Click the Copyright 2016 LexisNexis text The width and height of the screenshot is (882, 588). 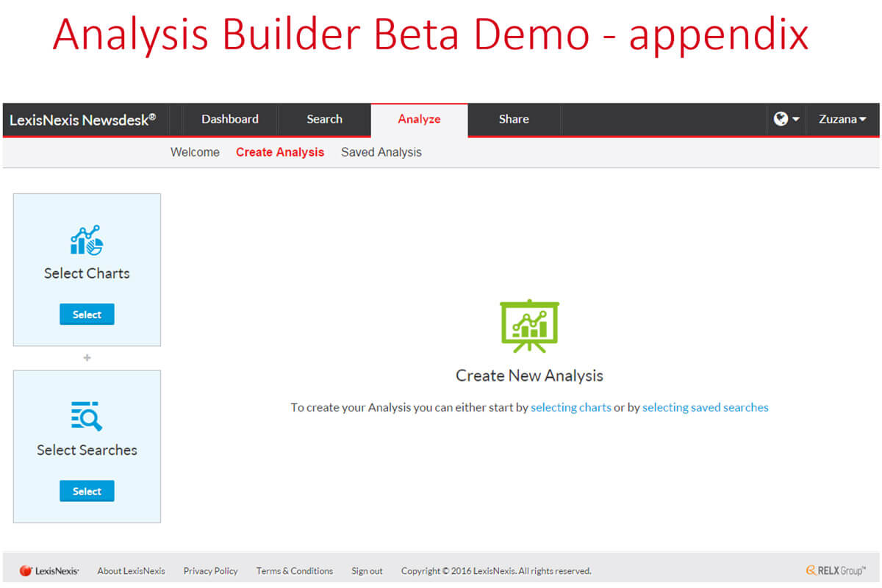[x=496, y=571]
